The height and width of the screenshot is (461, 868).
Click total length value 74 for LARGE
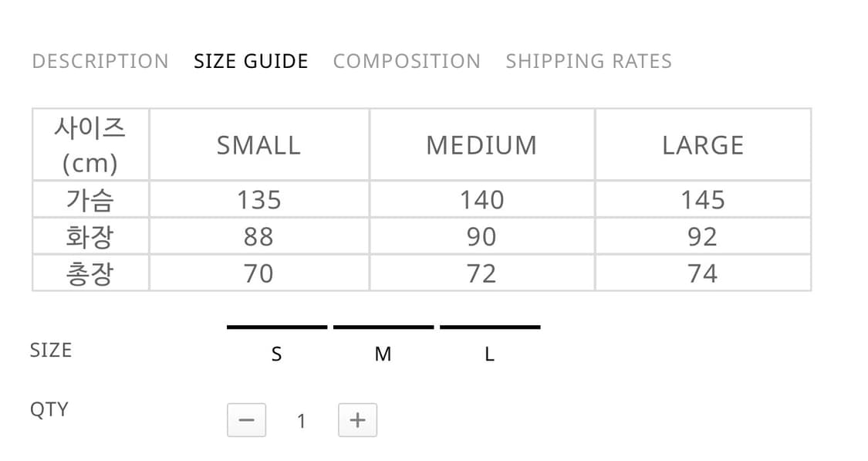703,273
